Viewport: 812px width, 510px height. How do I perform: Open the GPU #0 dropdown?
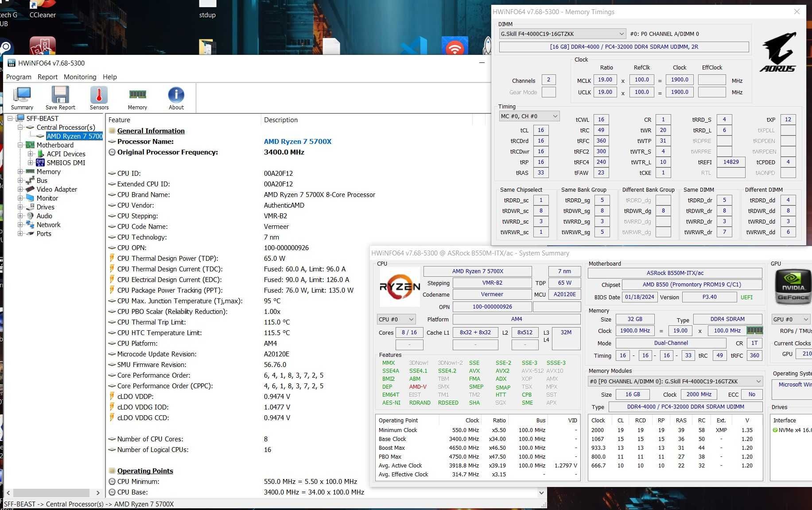(792, 319)
